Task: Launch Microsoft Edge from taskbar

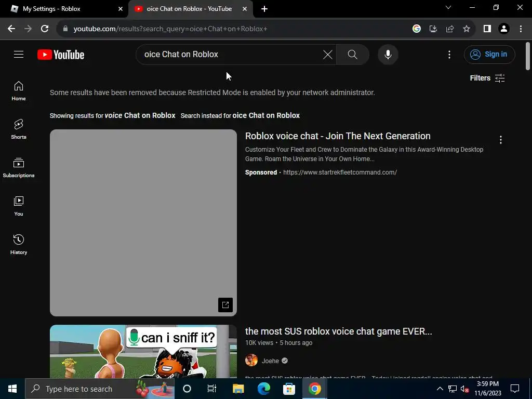Action: click(263, 389)
